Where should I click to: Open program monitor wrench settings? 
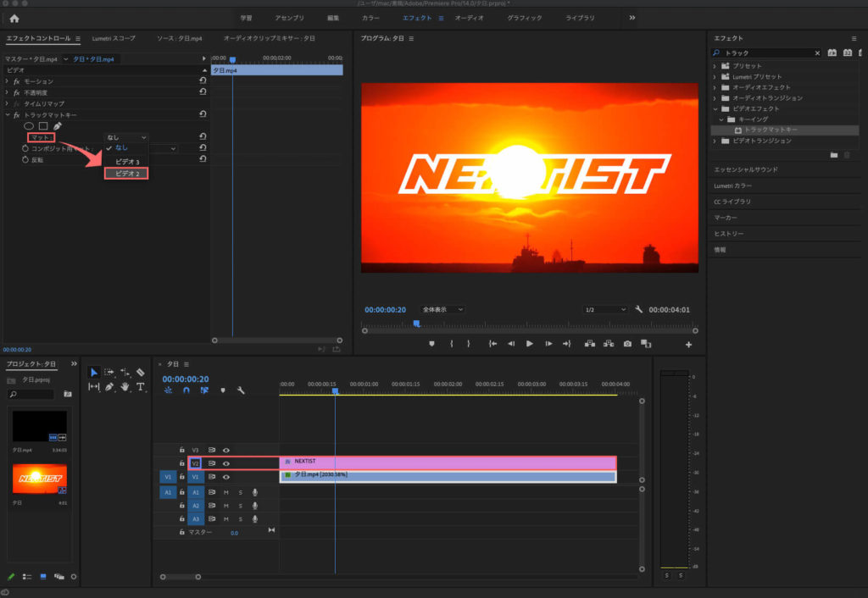point(639,309)
